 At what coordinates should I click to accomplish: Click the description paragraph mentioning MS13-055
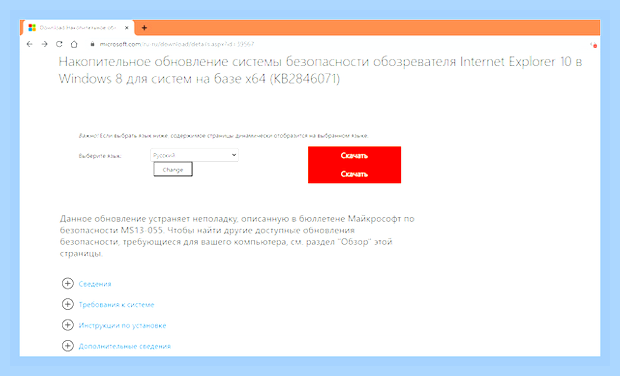click(x=237, y=236)
